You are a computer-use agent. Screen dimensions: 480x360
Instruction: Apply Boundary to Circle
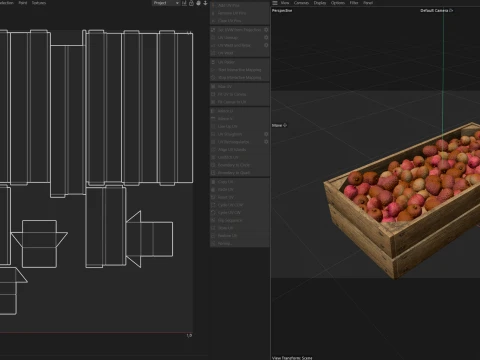240,165
